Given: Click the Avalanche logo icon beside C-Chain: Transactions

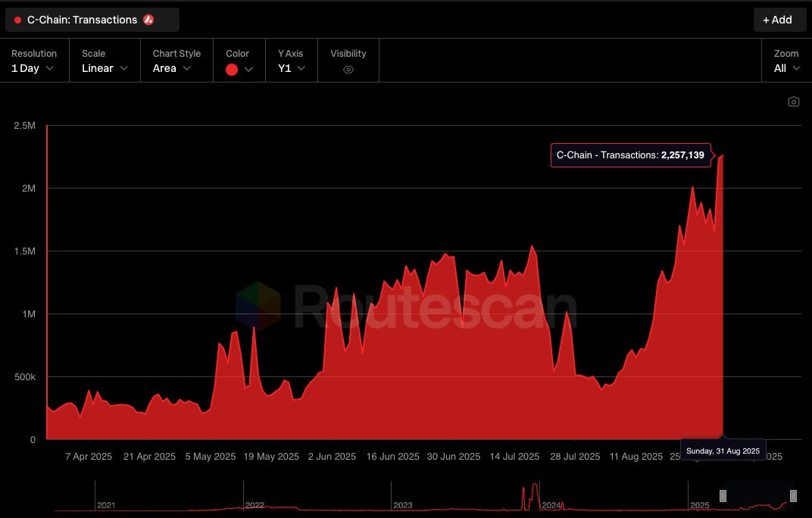Looking at the screenshot, I should click(x=148, y=20).
